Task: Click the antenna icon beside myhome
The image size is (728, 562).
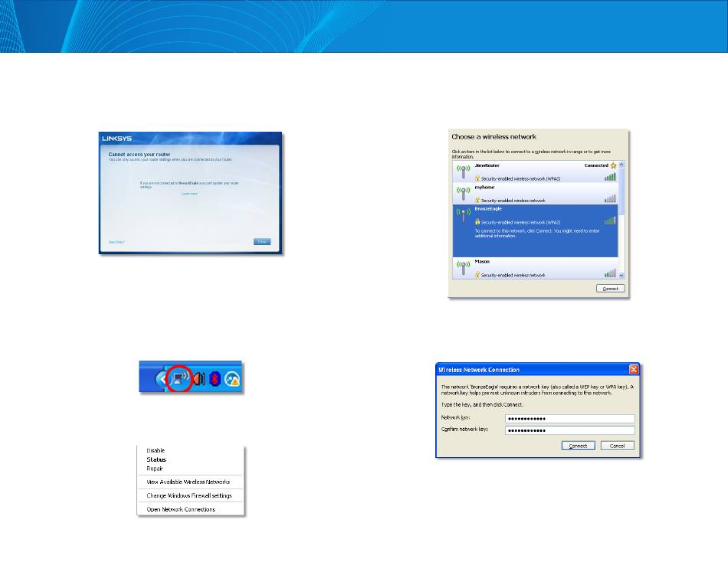Action: pyautogui.click(x=464, y=193)
